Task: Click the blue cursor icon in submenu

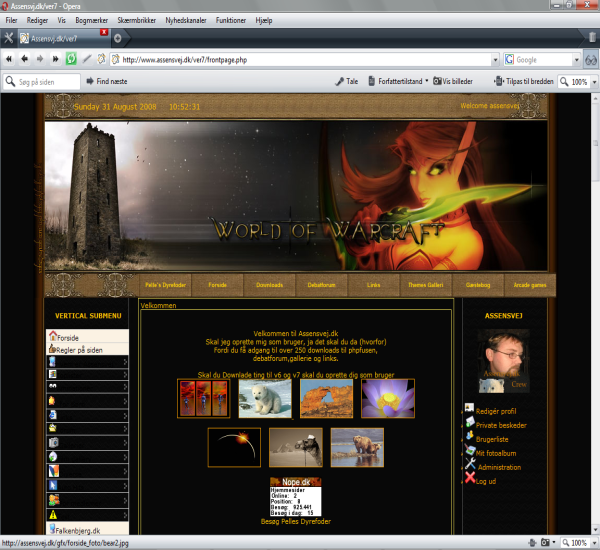Action: 53,485
